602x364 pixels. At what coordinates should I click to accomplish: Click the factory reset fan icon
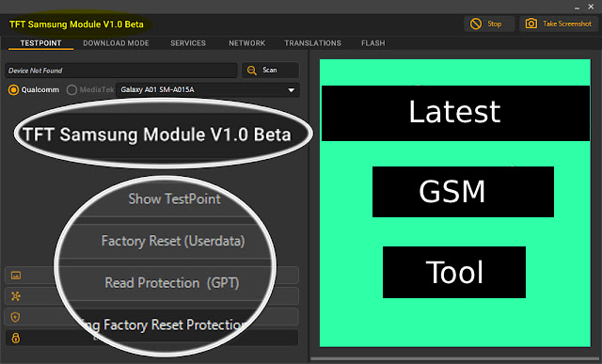pos(16,296)
